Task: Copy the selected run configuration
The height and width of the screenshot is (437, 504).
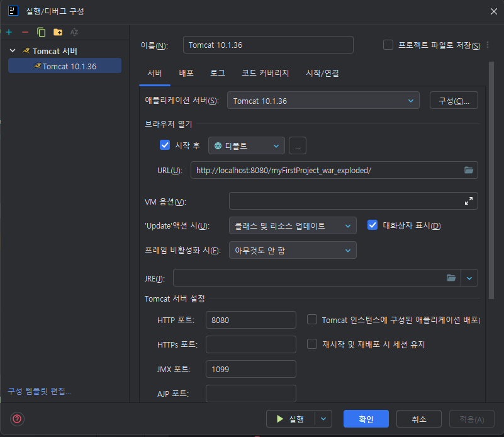Action: tap(41, 32)
